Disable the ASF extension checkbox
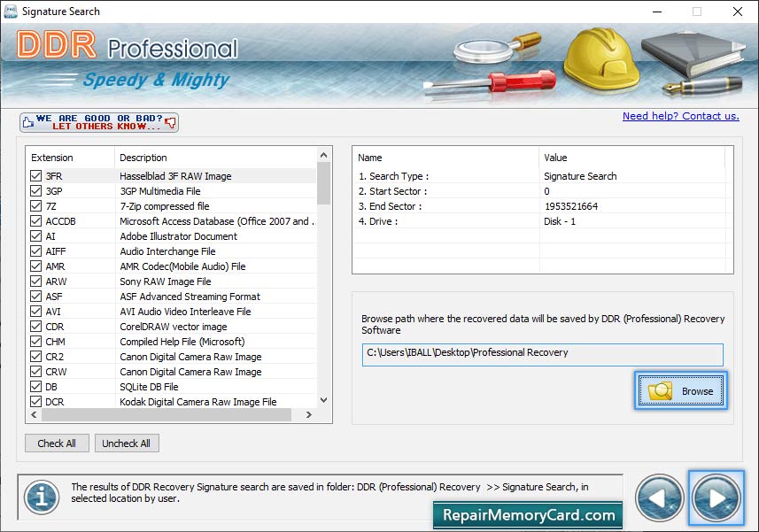The image size is (759, 532). coord(35,296)
